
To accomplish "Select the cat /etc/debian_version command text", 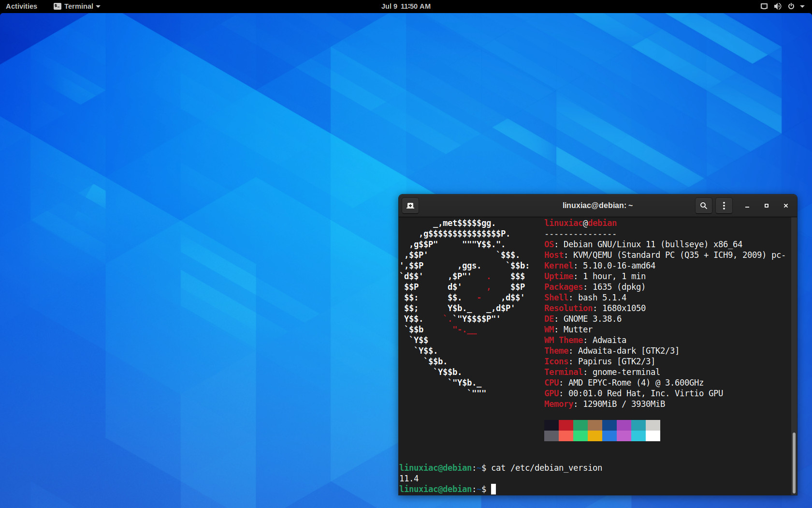I will pyautogui.click(x=546, y=468).
